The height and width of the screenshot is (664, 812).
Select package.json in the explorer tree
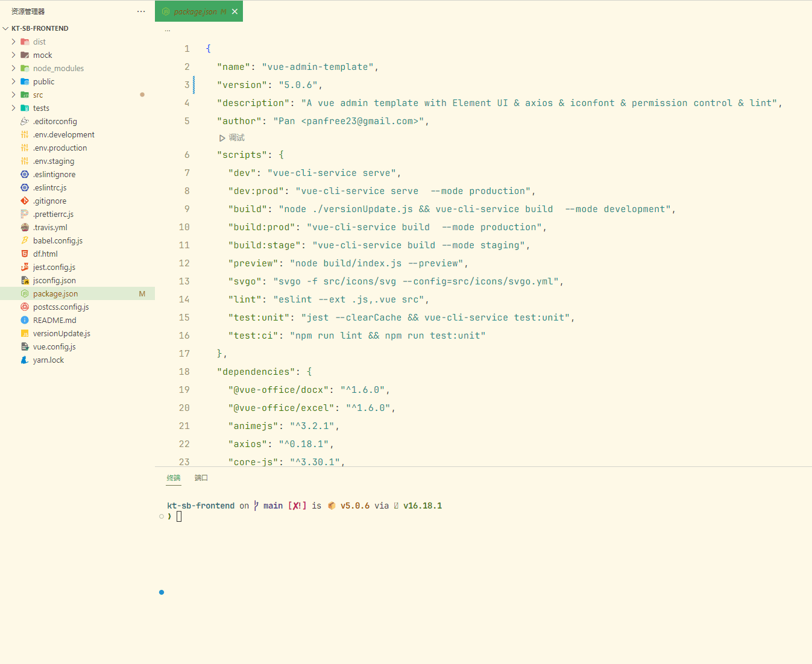[77, 293]
